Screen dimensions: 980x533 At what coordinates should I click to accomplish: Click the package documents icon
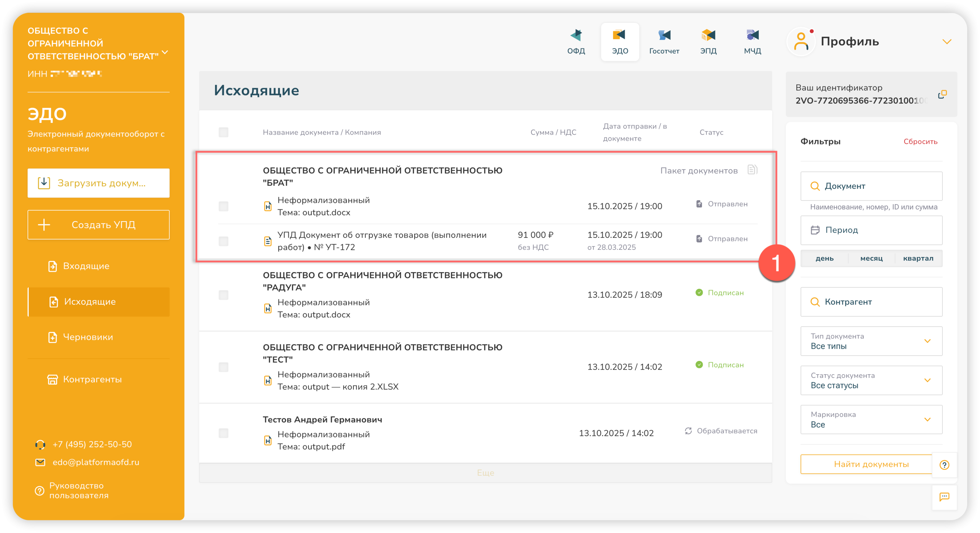752,170
